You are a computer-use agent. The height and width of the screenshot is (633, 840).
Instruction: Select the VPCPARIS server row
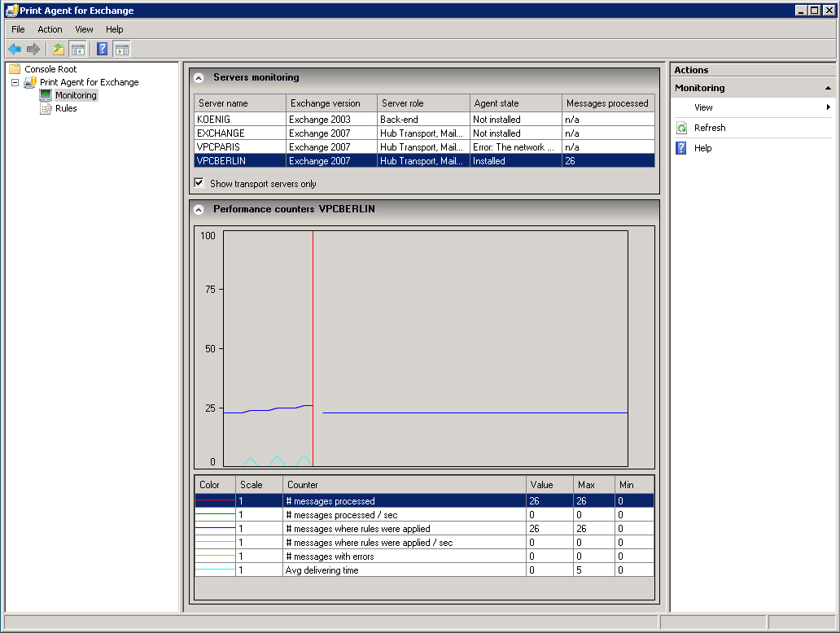tap(424, 147)
